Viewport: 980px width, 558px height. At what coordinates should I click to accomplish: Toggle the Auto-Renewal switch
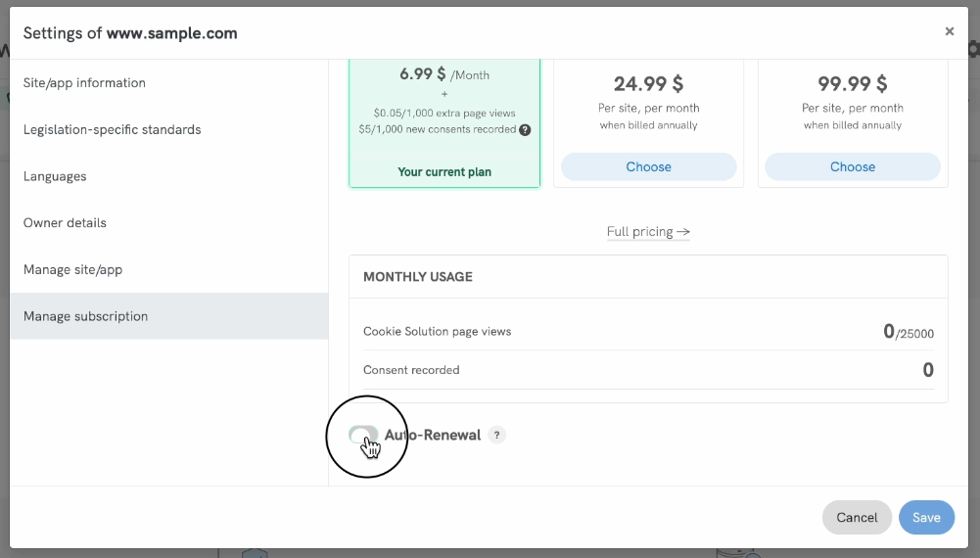(x=364, y=436)
